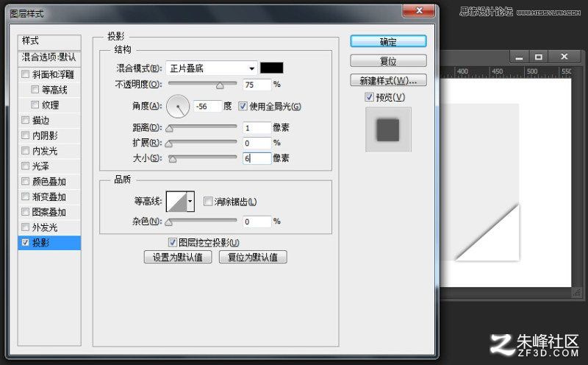
Task: Enable the 外发光 checkbox
Action: 25,227
